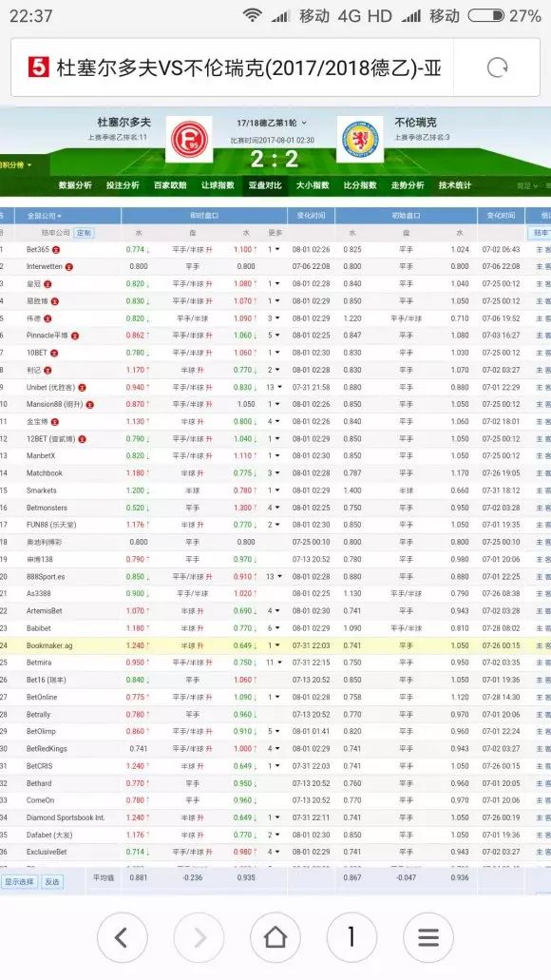Tap the Wi-Fi icon in status bar
The width and height of the screenshot is (551, 980).
click(x=252, y=15)
